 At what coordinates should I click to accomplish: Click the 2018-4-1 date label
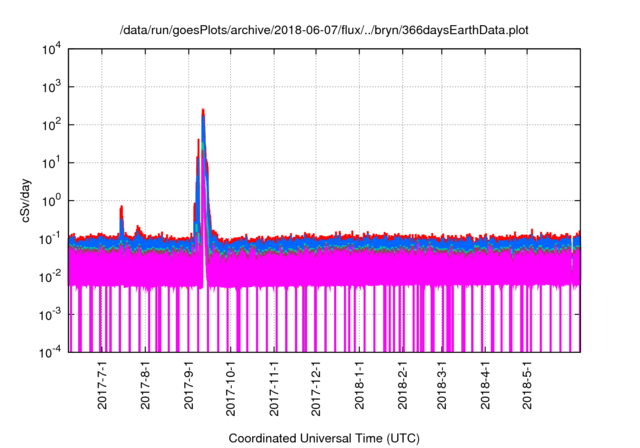[485, 385]
